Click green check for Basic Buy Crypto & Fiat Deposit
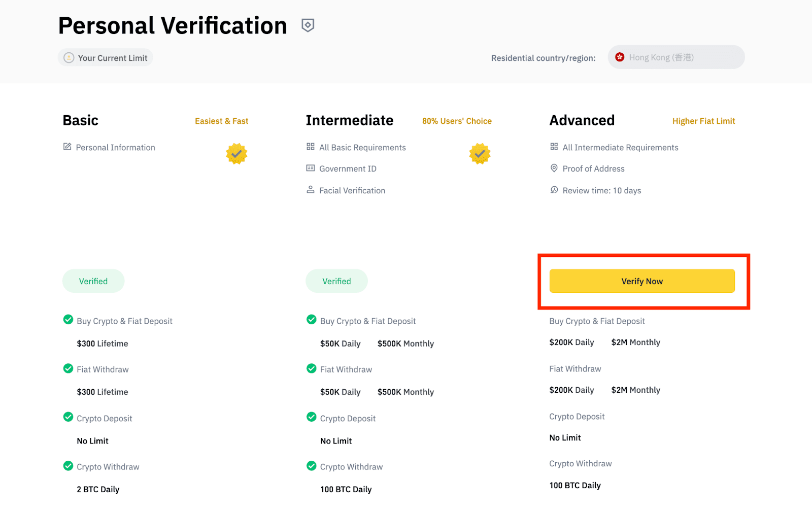Viewport: 812px width, 512px height. [x=68, y=319]
